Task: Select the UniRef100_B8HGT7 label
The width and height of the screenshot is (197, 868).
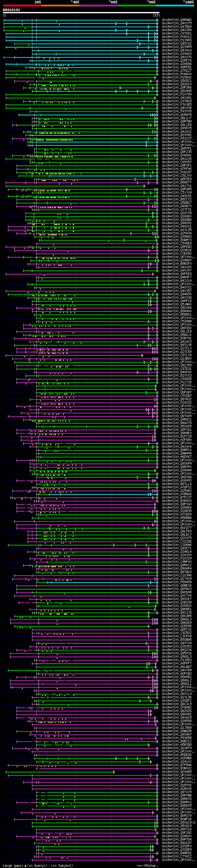Action: tap(177, 182)
